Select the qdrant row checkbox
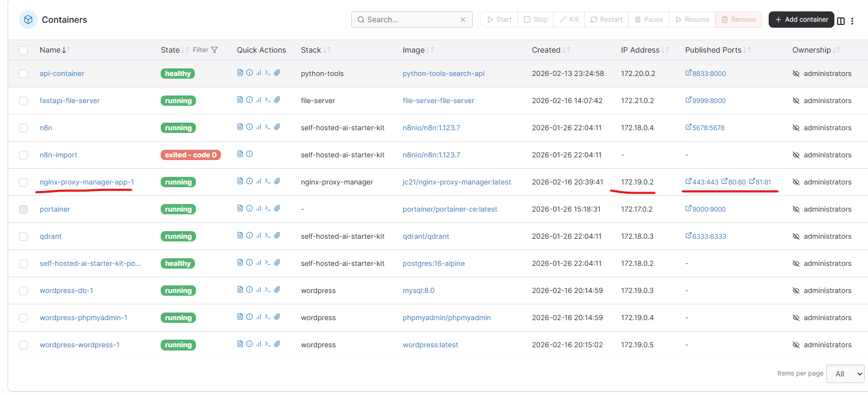This screenshot has height=395, width=868. click(23, 237)
